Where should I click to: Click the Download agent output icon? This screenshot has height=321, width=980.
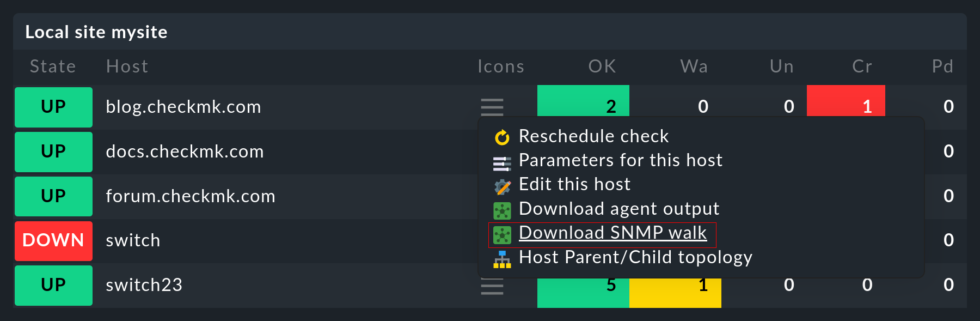[502, 210]
